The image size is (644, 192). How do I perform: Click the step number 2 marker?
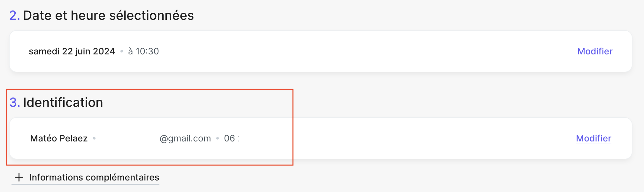[x=14, y=15]
